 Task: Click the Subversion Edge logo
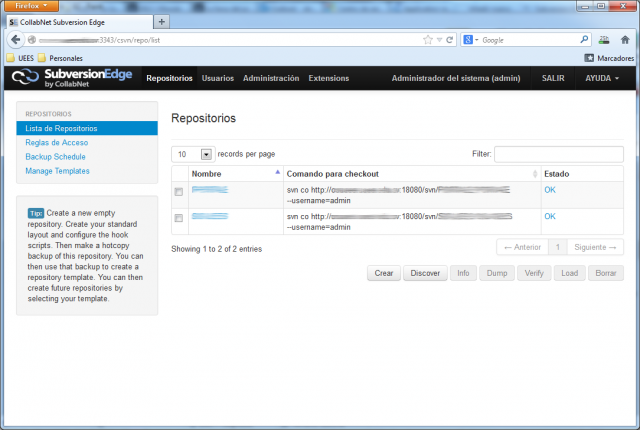(x=72, y=78)
